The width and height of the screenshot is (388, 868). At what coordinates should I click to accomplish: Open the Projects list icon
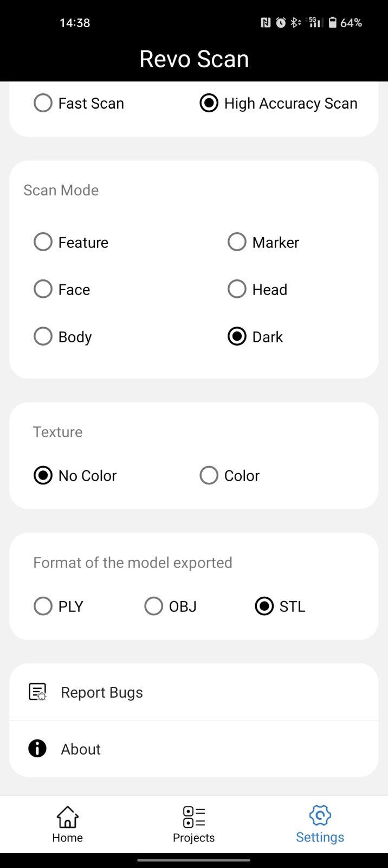(193, 817)
